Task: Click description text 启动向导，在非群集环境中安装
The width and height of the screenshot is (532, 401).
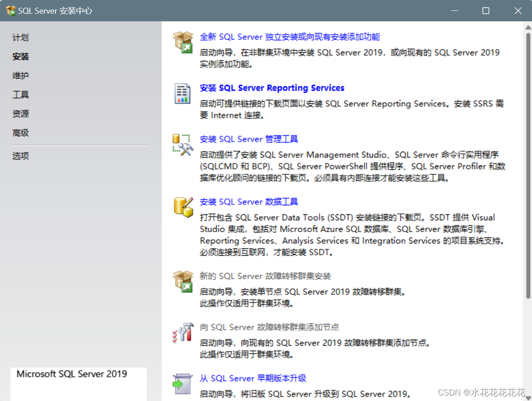Action: pos(349,58)
